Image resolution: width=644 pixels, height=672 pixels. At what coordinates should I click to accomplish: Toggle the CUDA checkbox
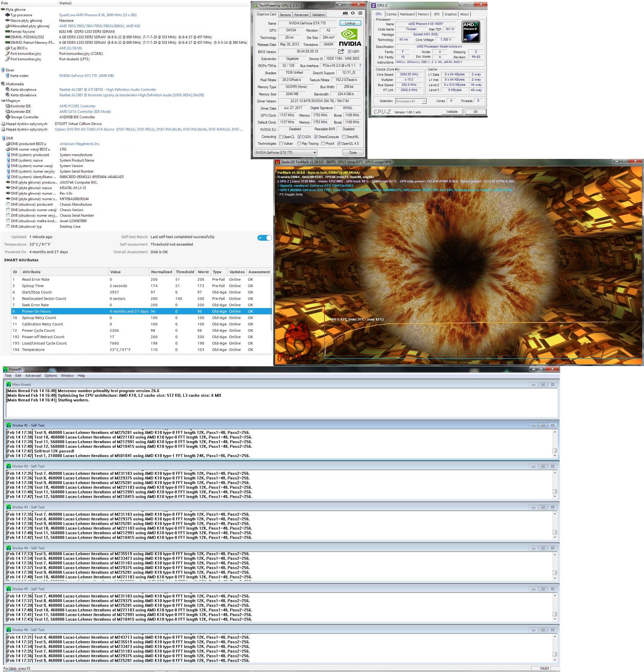(299, 137)
